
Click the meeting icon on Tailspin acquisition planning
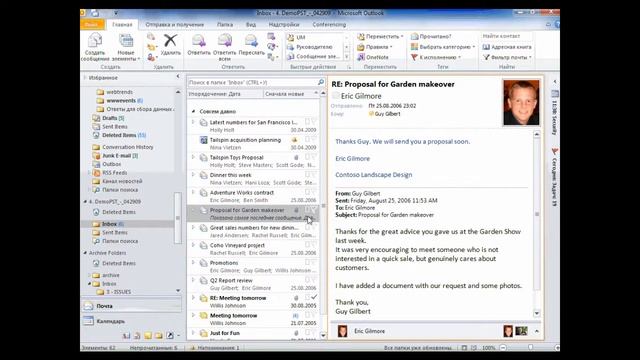pos(204,140)
